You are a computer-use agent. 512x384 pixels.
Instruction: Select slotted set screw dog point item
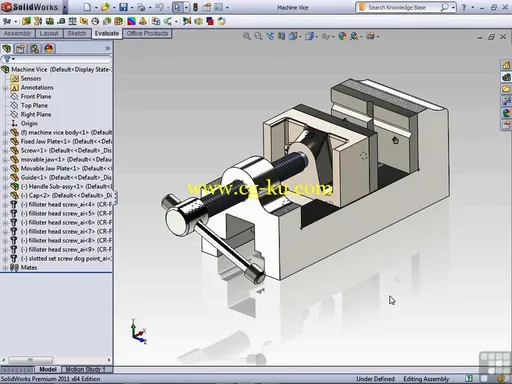(x=66, y=258)
